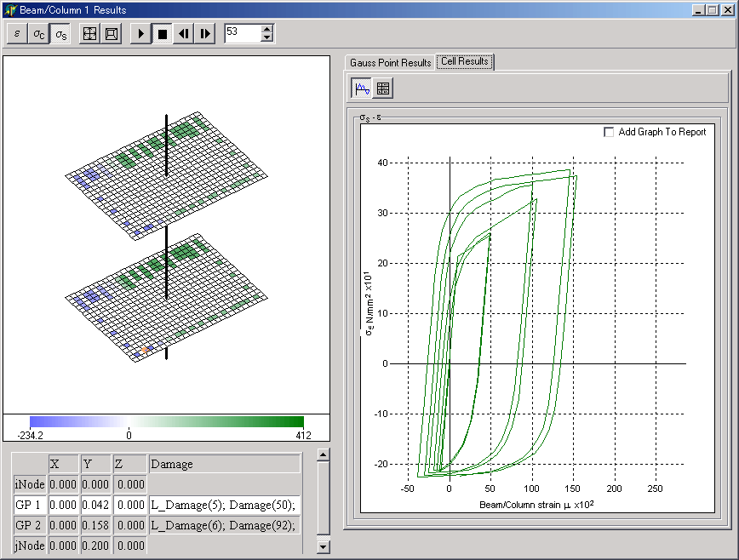Stop the results animation
Screen dimensions: 739x560
[x=162, y=34]
